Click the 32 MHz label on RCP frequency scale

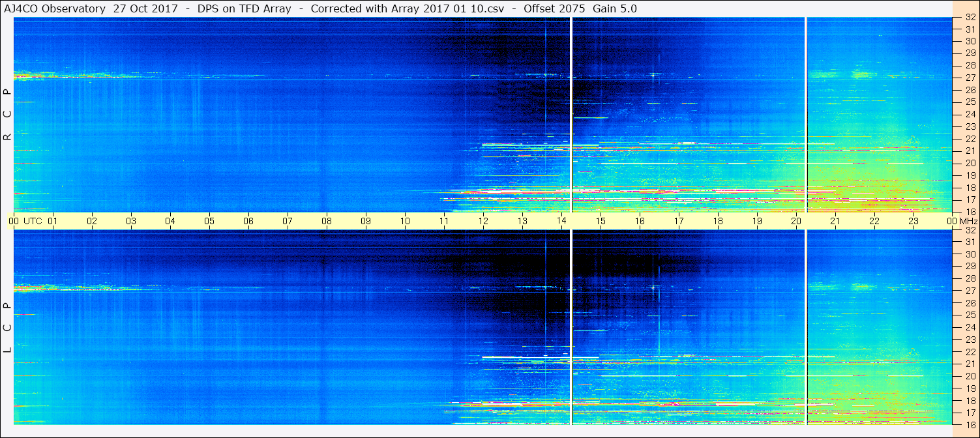[x=970, y=18]
